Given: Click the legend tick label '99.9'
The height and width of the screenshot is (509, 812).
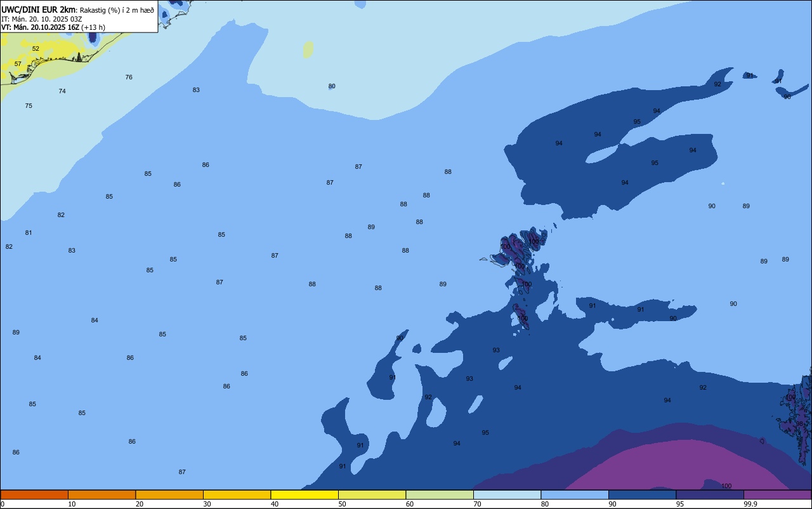Looking at the screenshot, I should 750,504.
